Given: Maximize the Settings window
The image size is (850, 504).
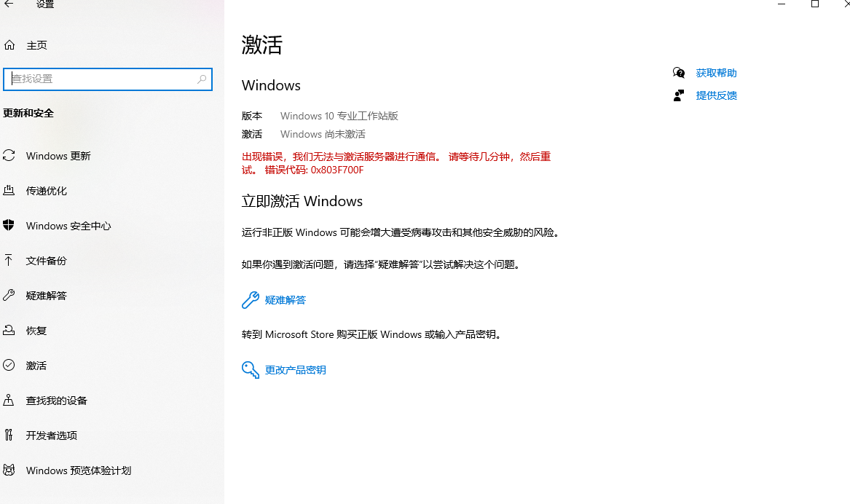Looking at the screenshot, I should pyautogui.click(x=815, y=4).
